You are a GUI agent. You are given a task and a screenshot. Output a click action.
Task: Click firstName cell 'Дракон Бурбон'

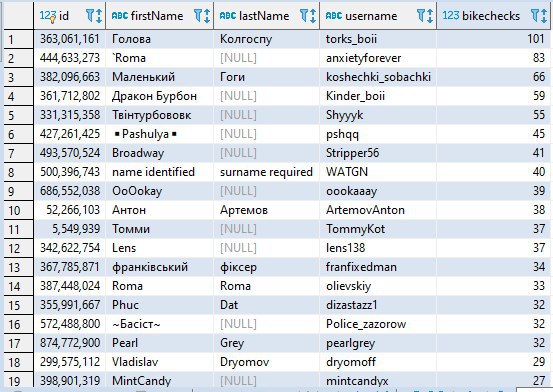(159, 96)
